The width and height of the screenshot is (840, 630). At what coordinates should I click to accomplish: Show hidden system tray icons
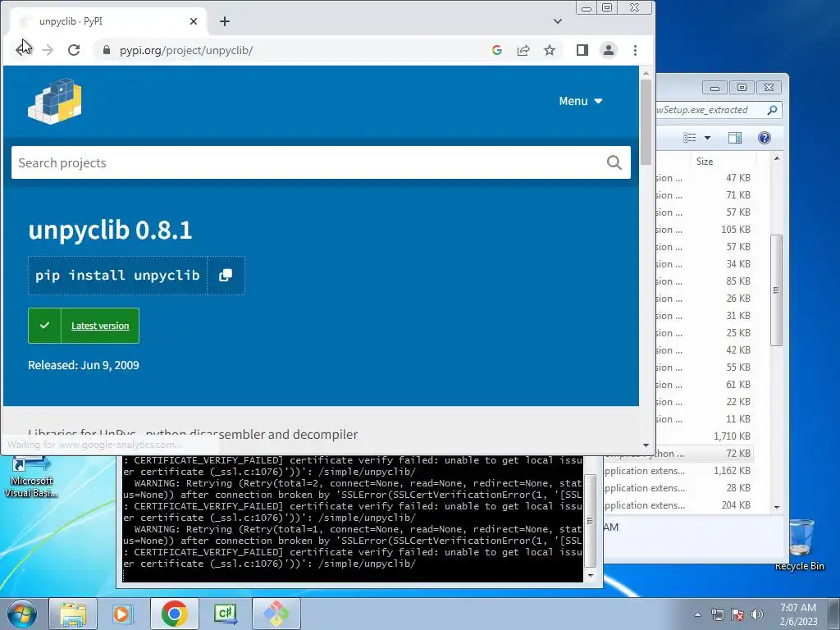(697, 614)
